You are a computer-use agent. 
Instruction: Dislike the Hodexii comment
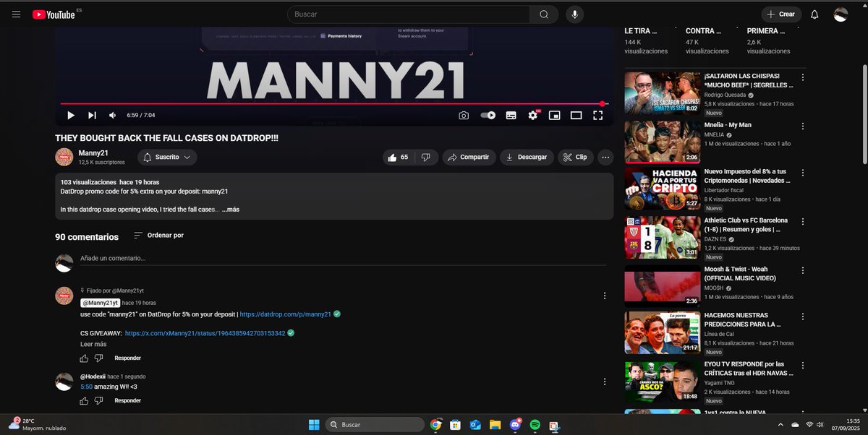99,401
